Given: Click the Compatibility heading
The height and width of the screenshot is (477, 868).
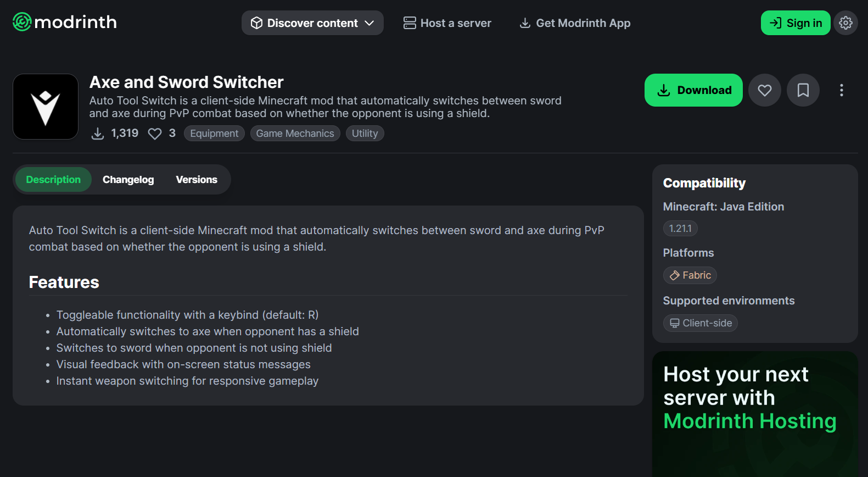Looking at the screenshot, I should [x=704, y=183].
